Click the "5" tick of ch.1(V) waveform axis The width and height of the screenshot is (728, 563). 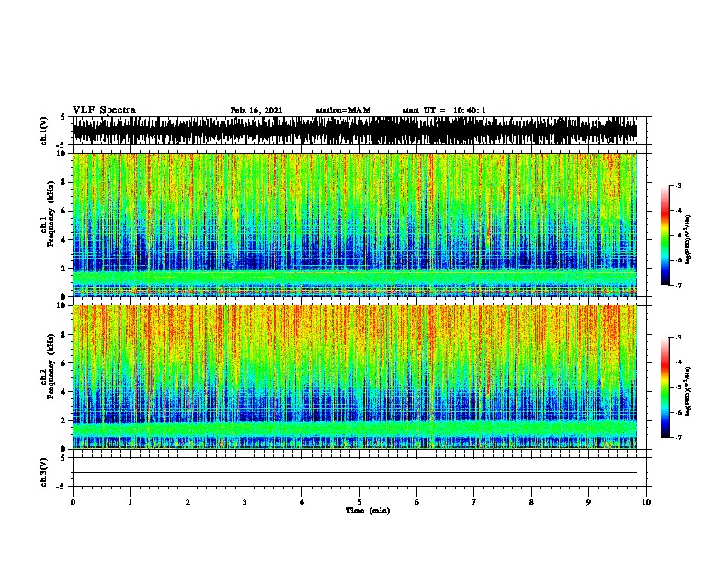(63, 117)
